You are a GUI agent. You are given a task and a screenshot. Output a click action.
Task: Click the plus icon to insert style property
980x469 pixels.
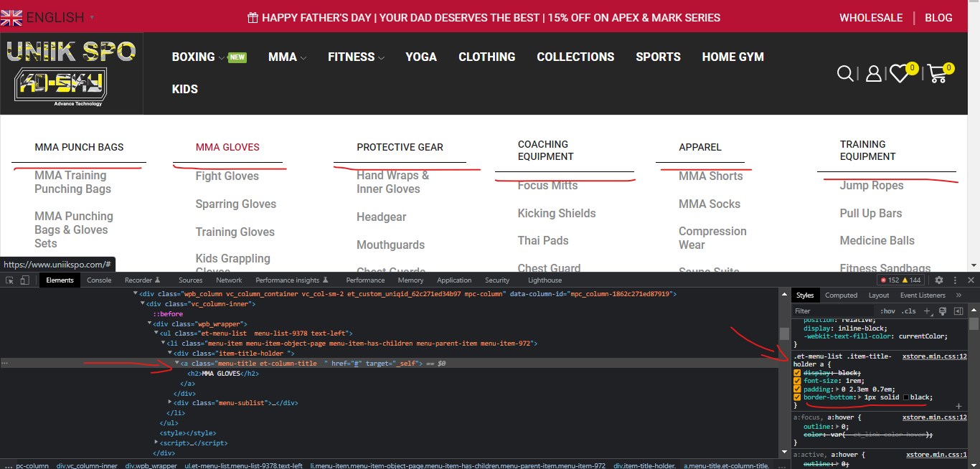click(958, 406)
